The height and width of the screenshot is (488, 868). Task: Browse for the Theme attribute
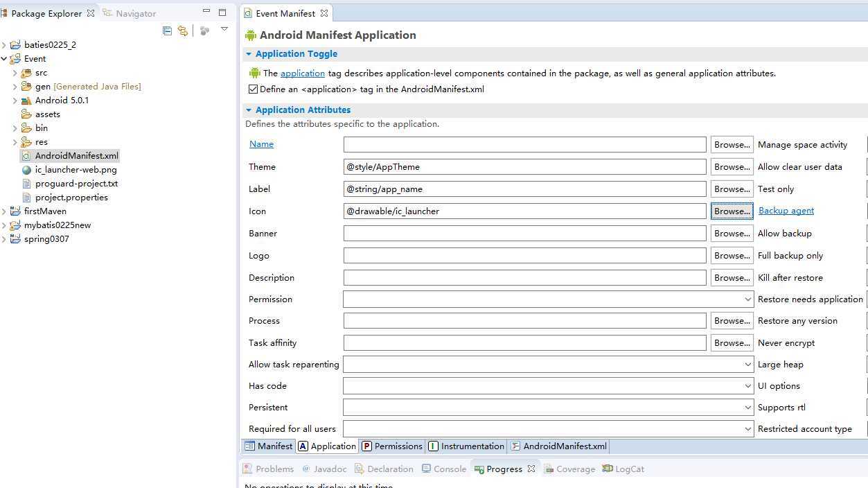coord(732,167)
